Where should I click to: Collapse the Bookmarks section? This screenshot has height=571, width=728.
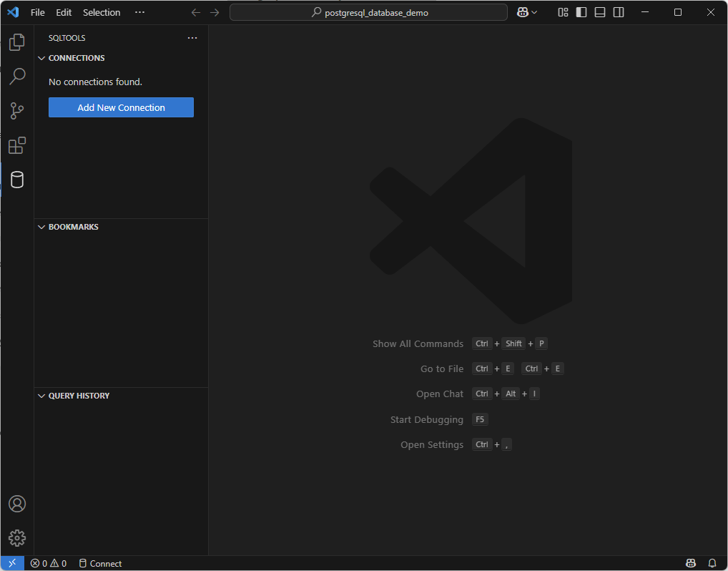pyautogui.click(x=73, y=227)
